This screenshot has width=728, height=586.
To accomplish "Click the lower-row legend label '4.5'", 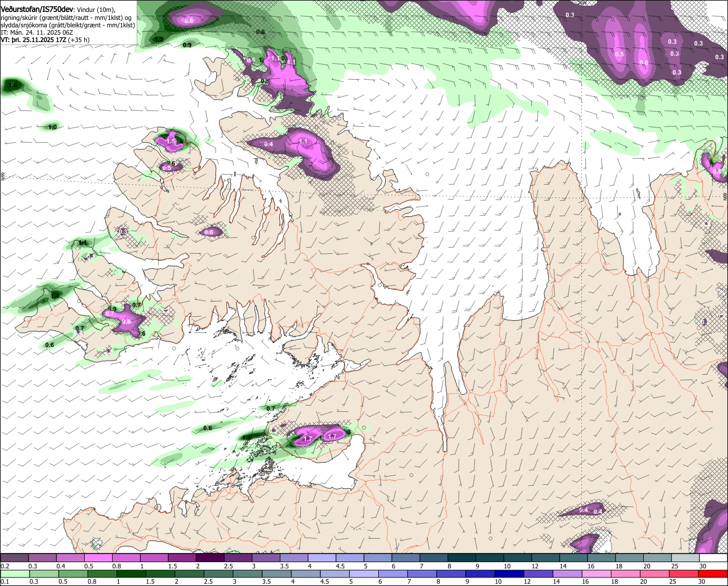I will tap(324, 581).
